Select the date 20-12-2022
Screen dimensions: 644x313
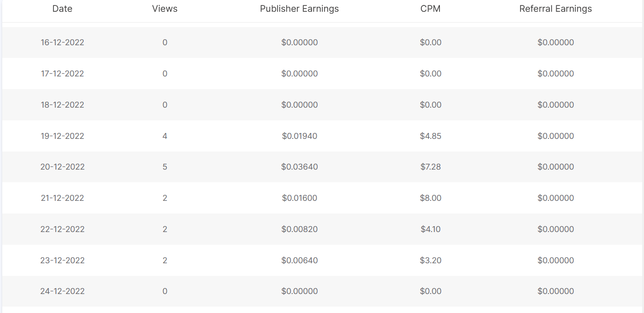62,167
